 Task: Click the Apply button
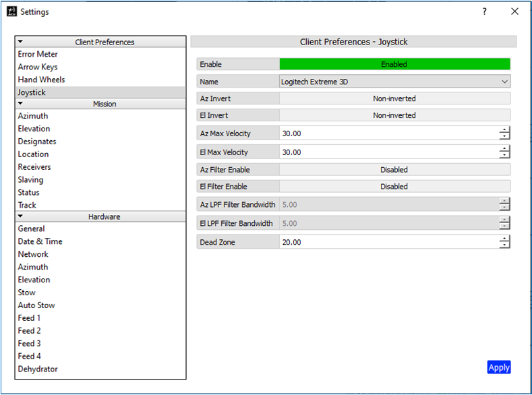click(498, 367)
